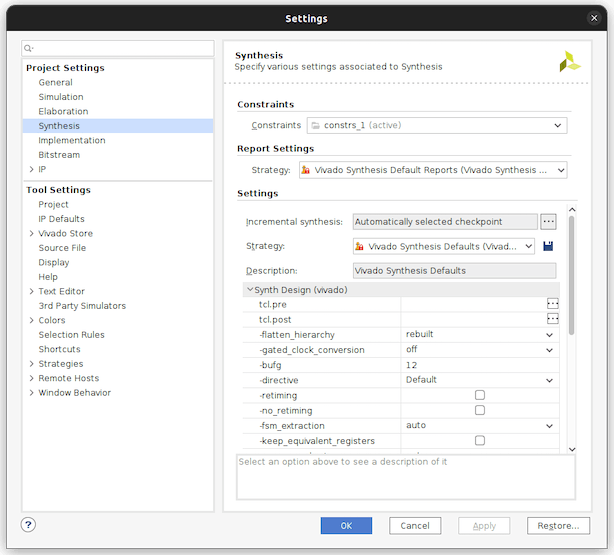Check the -keep_equivalent_registers option
Viewport: 614px width, 555px height.
(x=480, y=440)
